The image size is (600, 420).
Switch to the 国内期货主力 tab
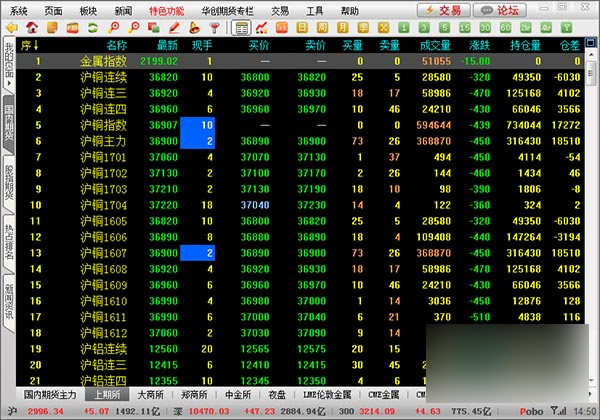coord(50,394)
